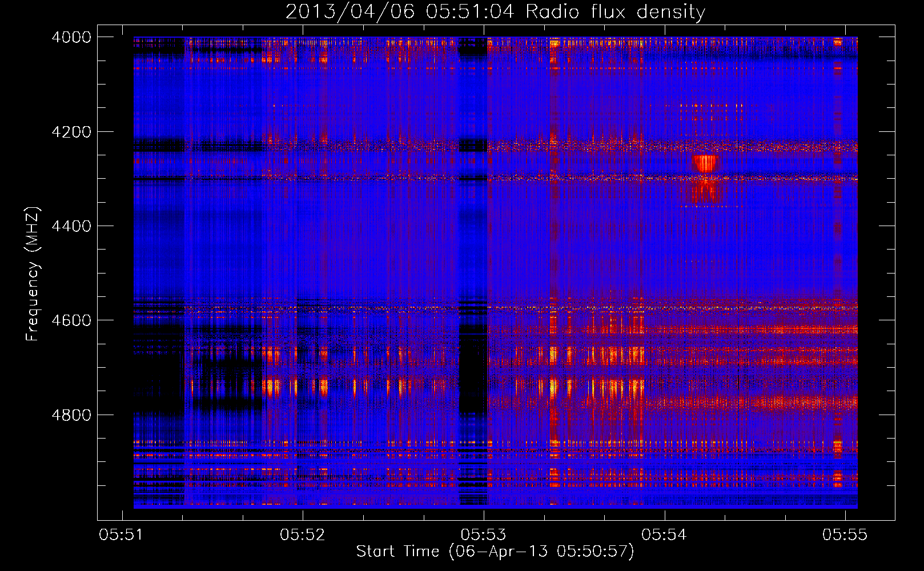Click the bright red burst near 4270 MHz
Image resolution: width=924 pixels, height=571 pixels.
point(705,164)
